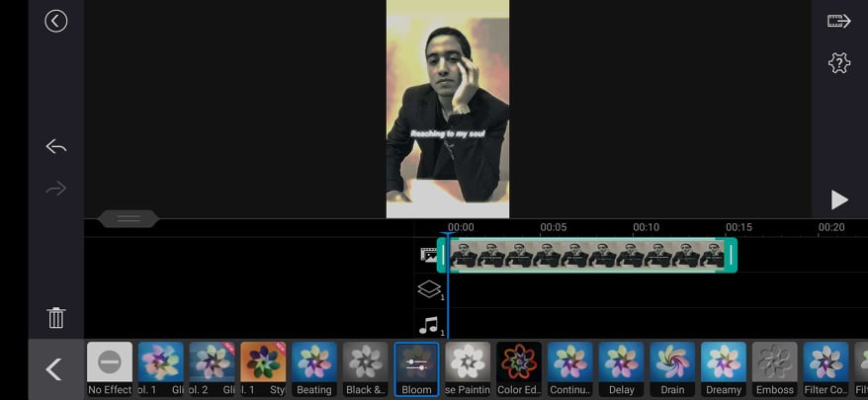Select the video clip on the timeline
The image size is (868, 400).
click(587, 255)
